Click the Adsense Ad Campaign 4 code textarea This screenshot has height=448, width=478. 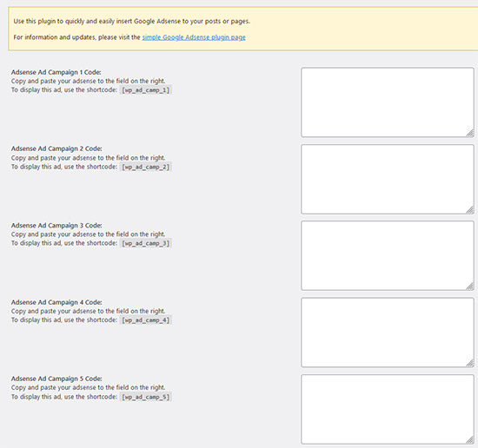pyautogui.click(x=388, y=333)
